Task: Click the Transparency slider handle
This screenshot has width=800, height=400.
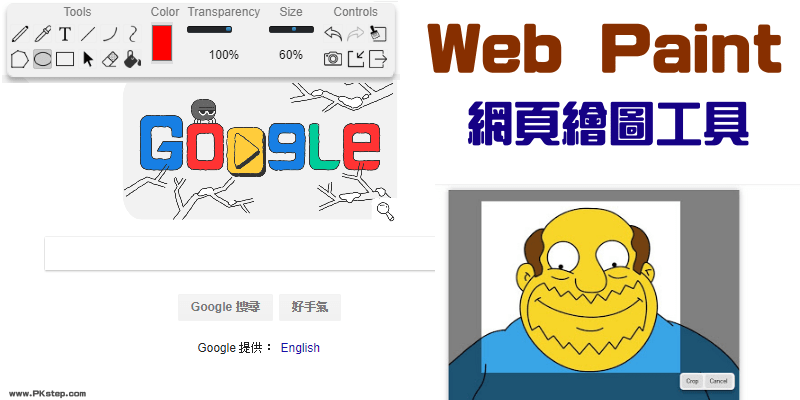Action: coord(228,30)
